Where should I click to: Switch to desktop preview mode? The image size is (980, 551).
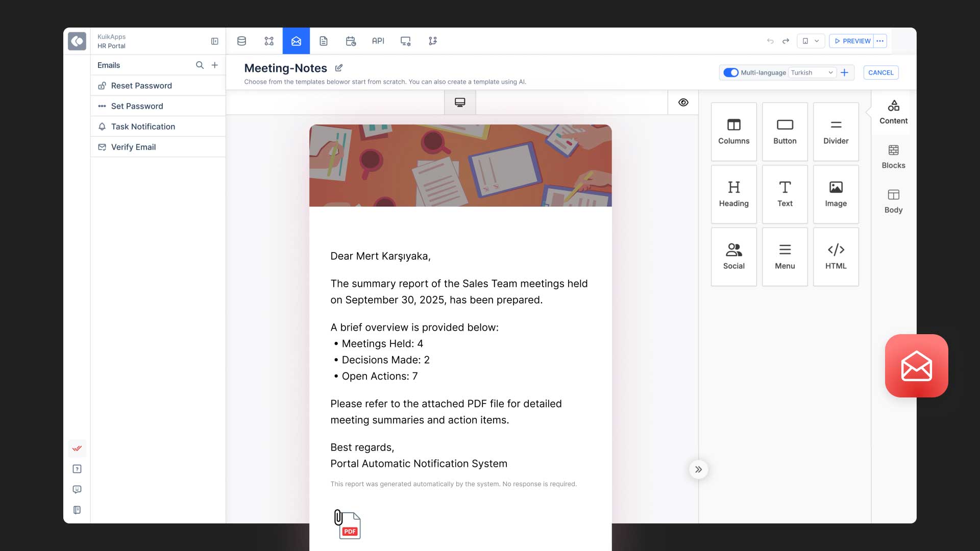(x=460, y=102)
